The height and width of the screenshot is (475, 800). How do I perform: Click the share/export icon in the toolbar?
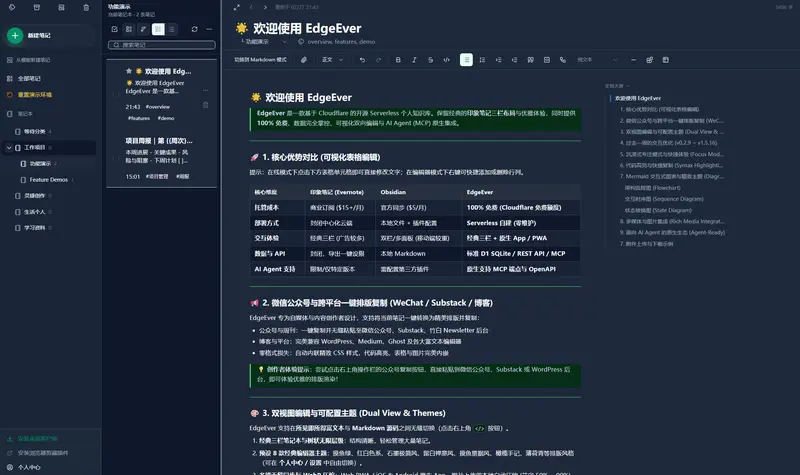click(x=649, y=60)
